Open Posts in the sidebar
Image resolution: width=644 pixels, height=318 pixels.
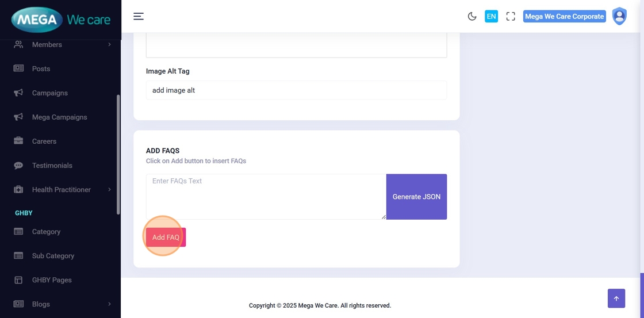[x=41, y=68]
